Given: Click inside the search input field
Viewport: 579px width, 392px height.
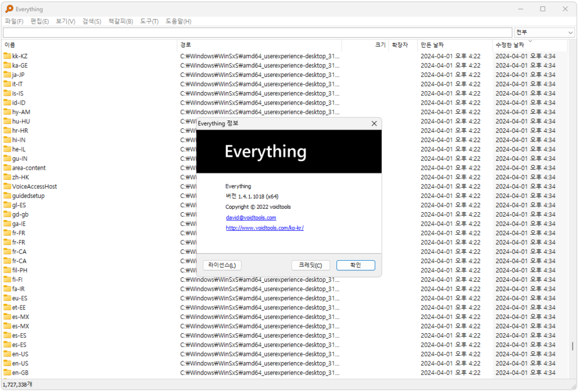Looking at the screenshot, I should click(x=254, y=32).
